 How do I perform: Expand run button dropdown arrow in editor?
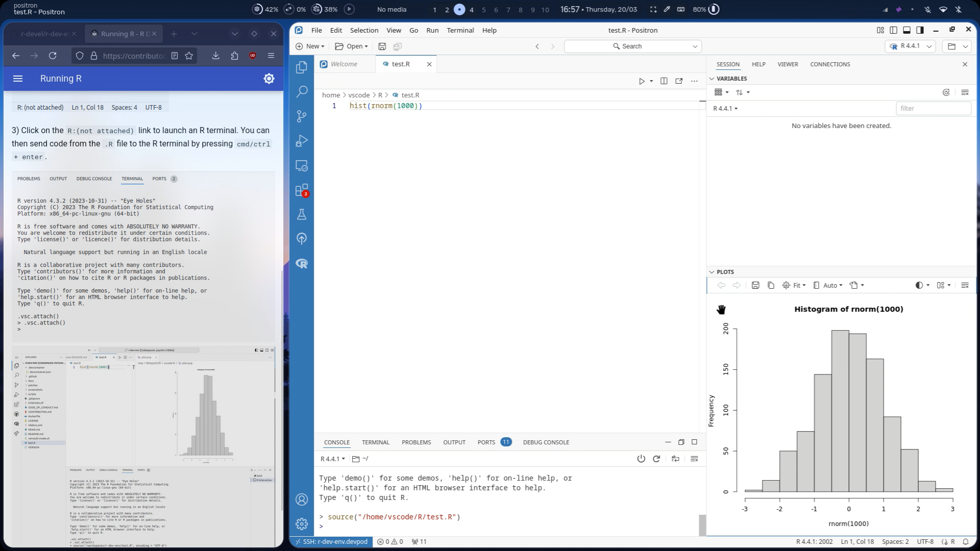pyautogui.click(x=651, y=81)
